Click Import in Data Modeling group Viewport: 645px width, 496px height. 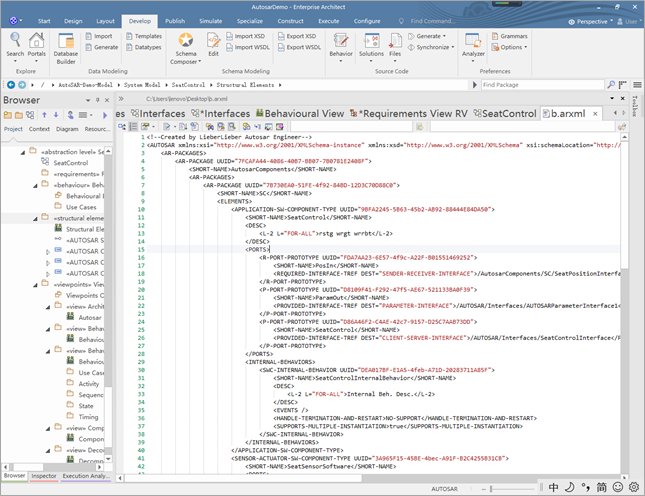(99, 36)
